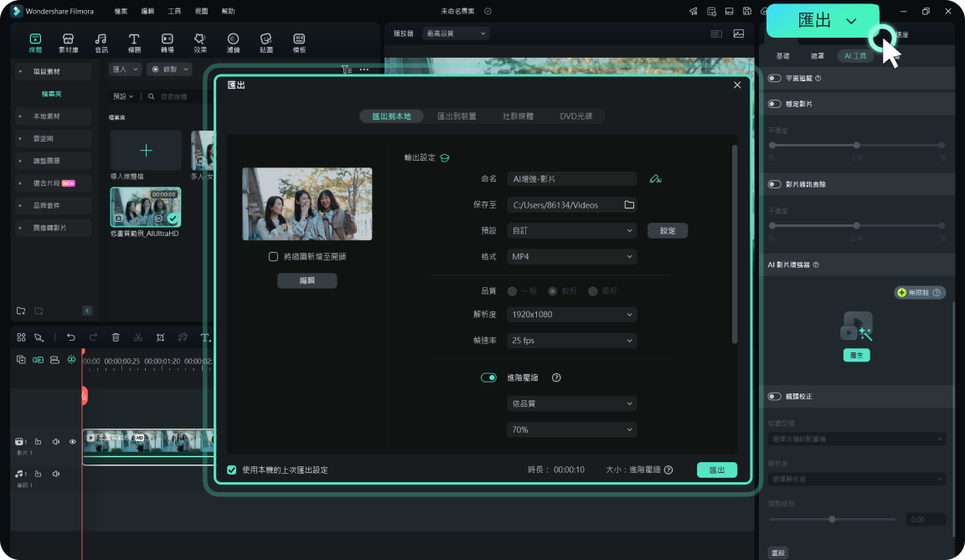Hide the 影片 1 track with eye icon
965x560 pixels.
point(73,441)
